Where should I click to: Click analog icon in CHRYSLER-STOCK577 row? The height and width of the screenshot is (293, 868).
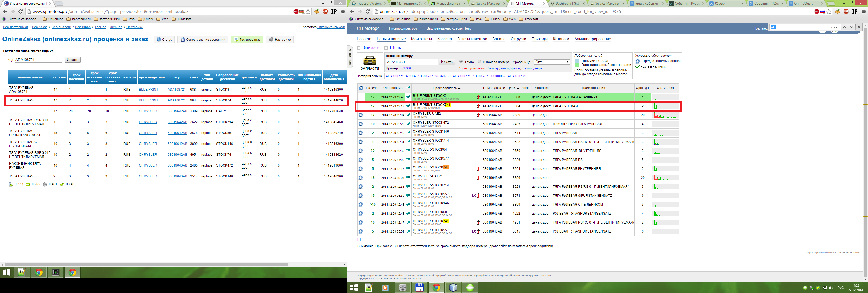[360, 160]
